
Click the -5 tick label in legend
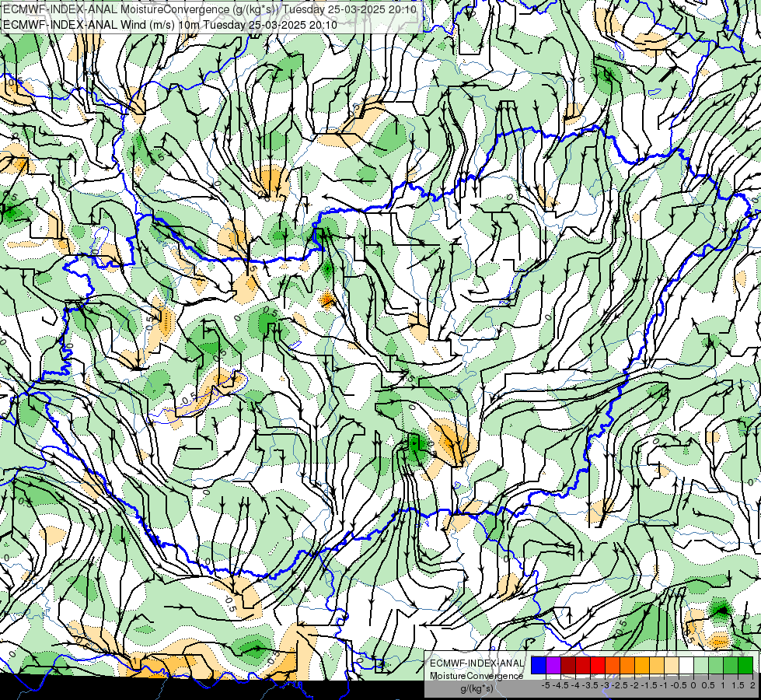click(546, 685)
